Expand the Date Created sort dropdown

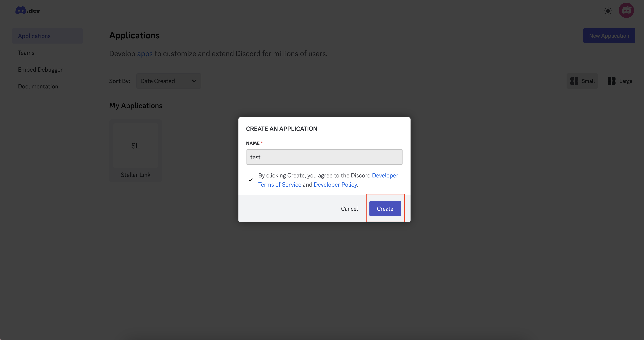point(169,81)
